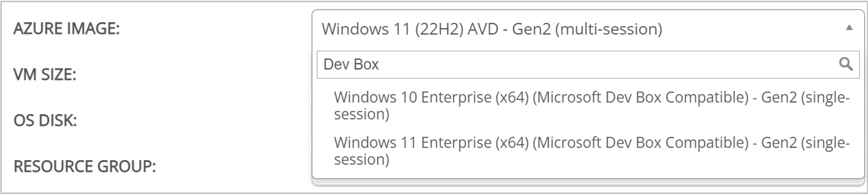Collapse the Azure Image dropdown arrow
Image resolution: width=868 pixels, height=194 pixels.
coord(849,28)
